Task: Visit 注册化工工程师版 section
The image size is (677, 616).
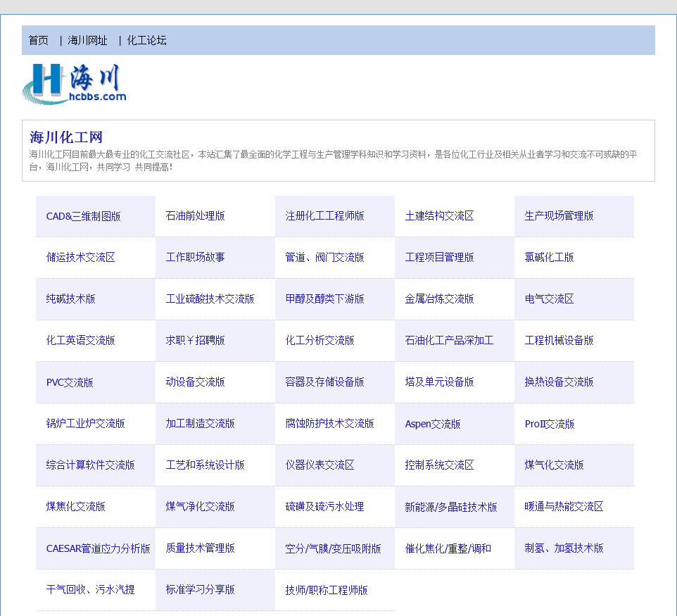Action: (x=324, y=216)
